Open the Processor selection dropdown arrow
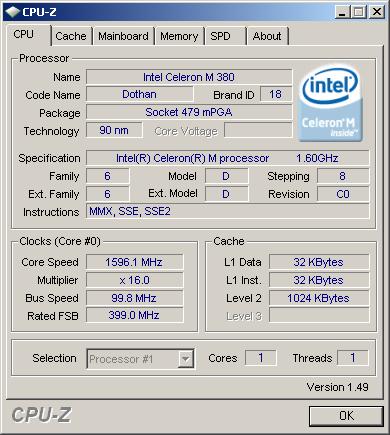Screen dimensions: 390x435 (x=186, y=359)
